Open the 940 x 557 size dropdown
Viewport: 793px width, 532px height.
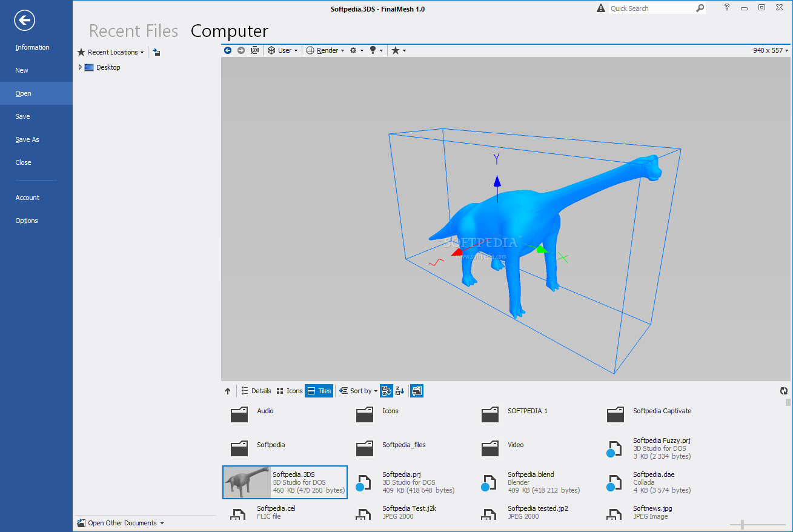pos(771,50)
